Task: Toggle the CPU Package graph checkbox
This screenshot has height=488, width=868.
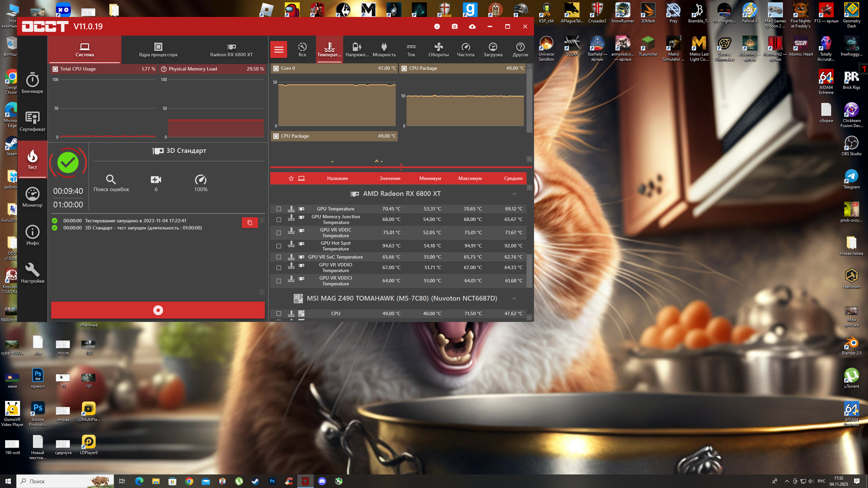Action: point(404,68)
